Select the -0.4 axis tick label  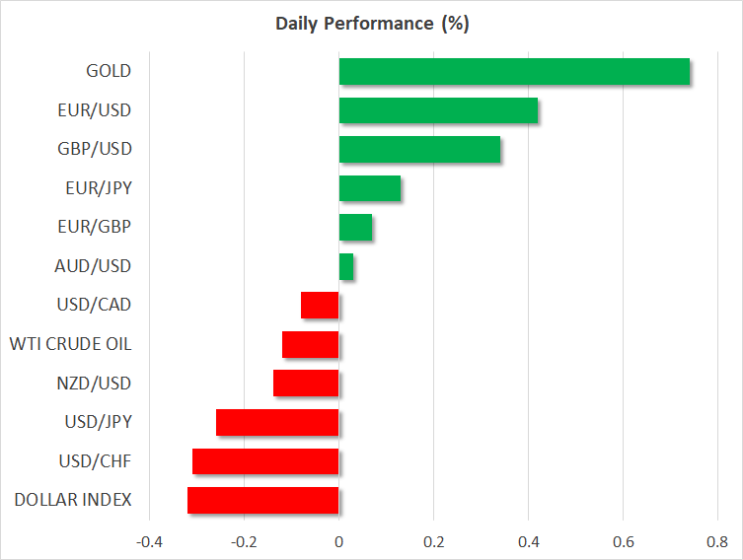(149, 541)
